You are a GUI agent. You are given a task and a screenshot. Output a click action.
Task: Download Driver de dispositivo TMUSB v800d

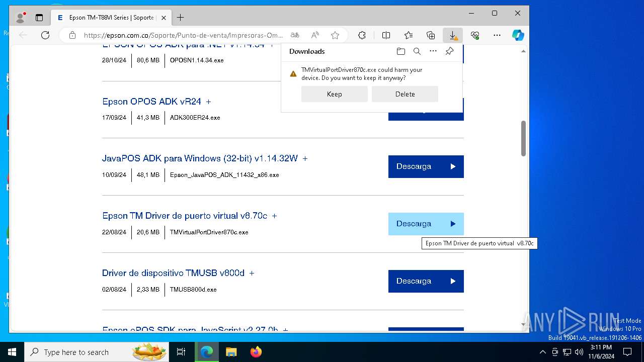click(x=426, y=281)
